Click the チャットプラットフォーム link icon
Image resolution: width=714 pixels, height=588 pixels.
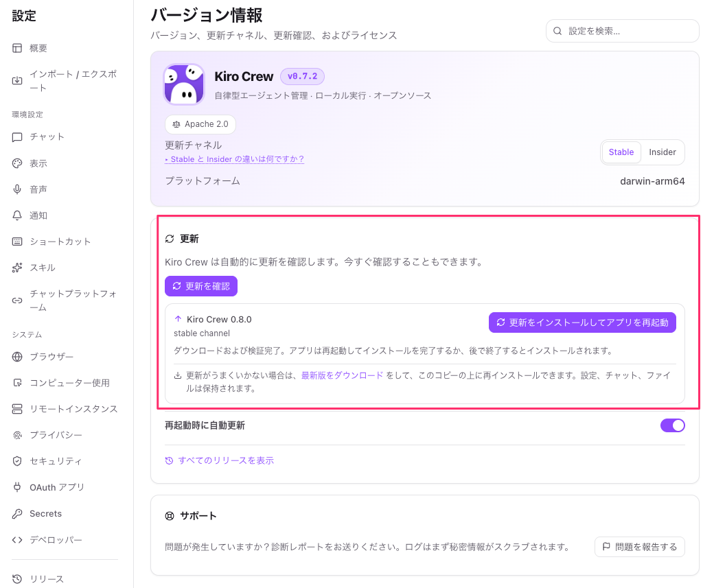[17, 301]
